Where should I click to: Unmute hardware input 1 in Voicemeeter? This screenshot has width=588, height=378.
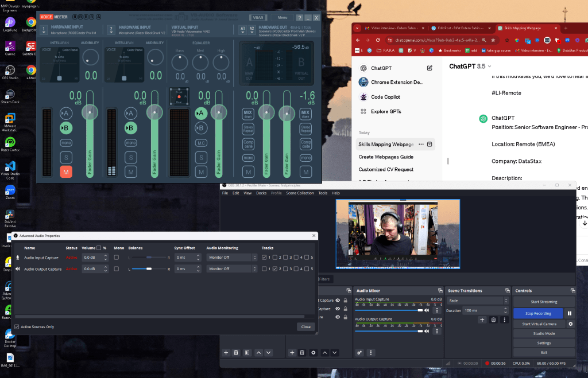pos(66,172)
